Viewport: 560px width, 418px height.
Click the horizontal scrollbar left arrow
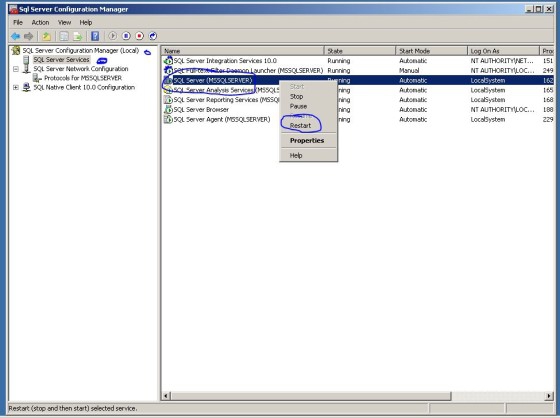[x=166, y=396]
